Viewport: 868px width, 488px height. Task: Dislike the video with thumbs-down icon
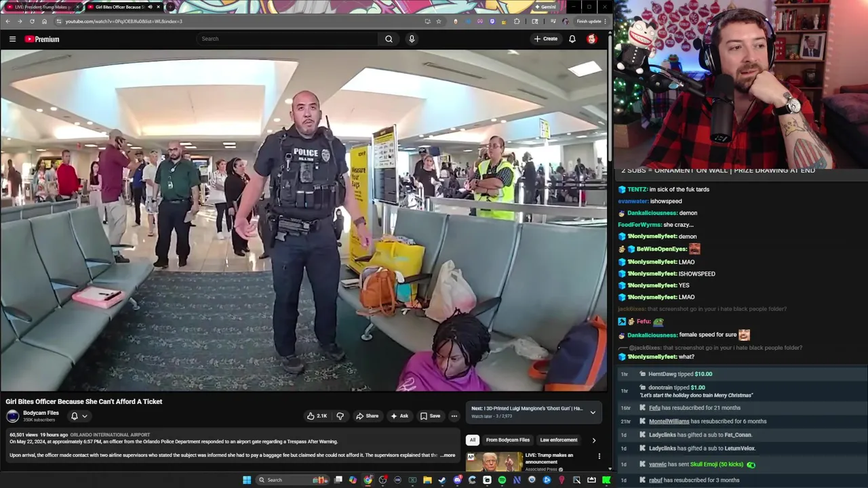click(340, 416)
